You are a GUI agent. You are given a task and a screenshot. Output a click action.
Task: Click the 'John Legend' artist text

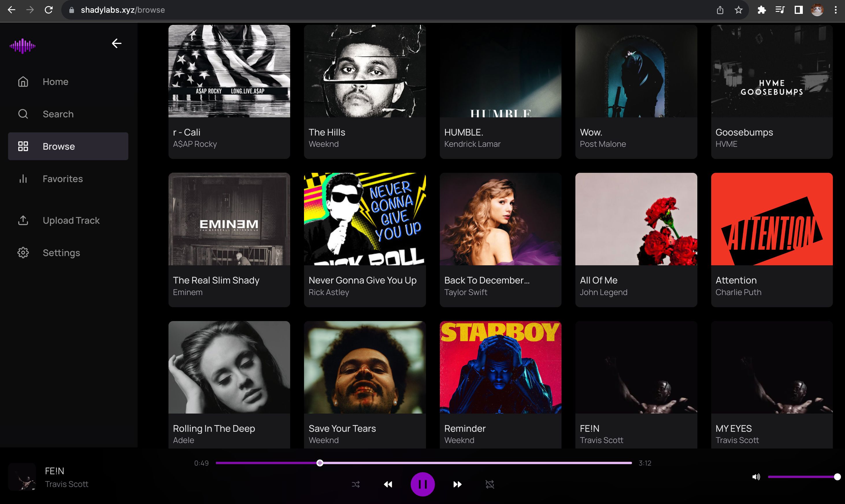point(603,292)
